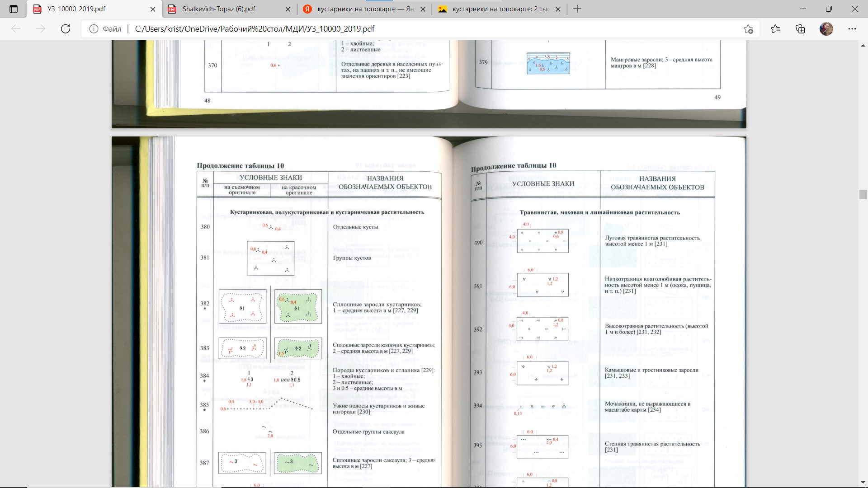
Task: Click 'Камышовые и тростниковые заросли' text
Action: pyautogui.click(x=651, y=373)
